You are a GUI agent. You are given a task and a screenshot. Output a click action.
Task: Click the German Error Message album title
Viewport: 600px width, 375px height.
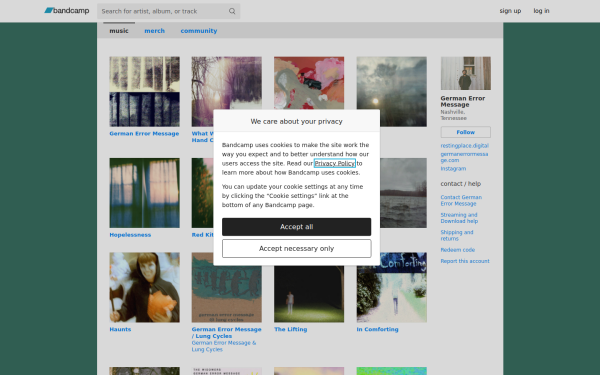(144, 134)
